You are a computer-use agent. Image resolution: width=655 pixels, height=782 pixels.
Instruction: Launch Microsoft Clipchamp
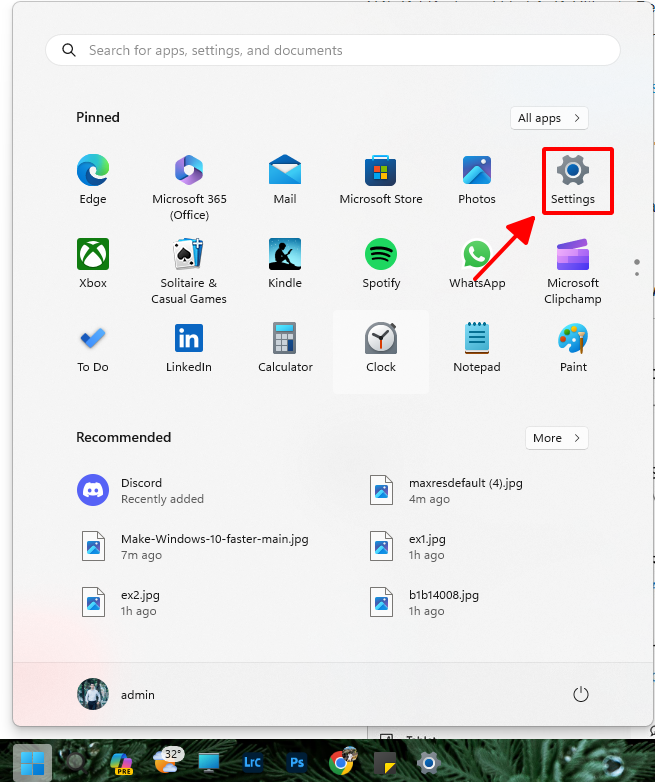[573, 271]
